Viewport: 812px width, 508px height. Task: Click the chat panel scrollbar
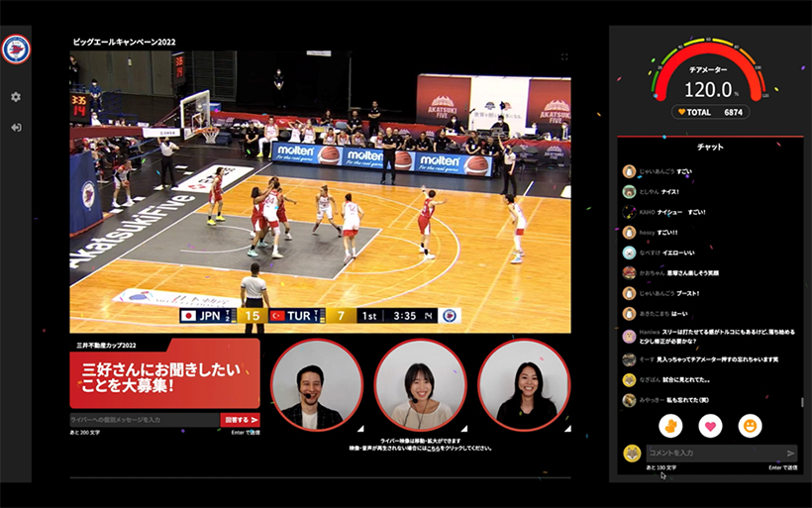click(x=801, y=403)
